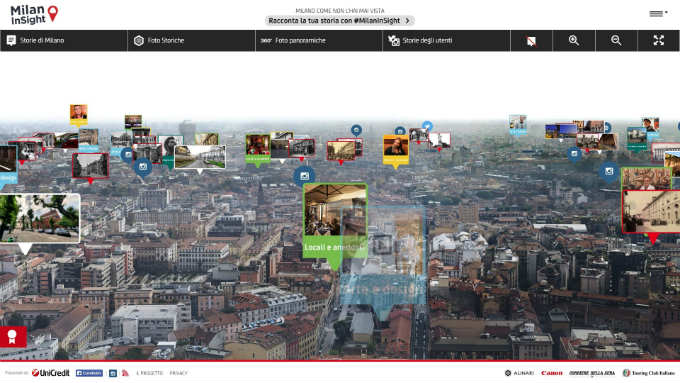The height and width of the screenshot is (383, 680).
Task: Click the red icon next to share buttons
Action: point(125,373)
